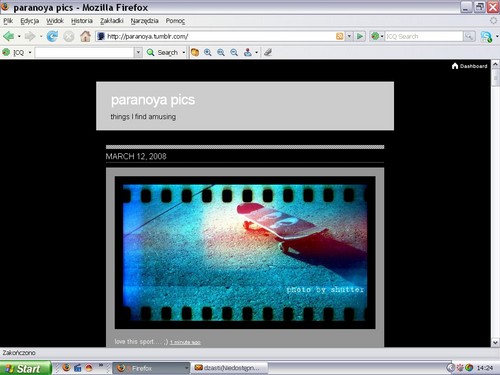Open the Dashboard link
The height and width of the screenshot is (375, 500).
pos(469,66)
